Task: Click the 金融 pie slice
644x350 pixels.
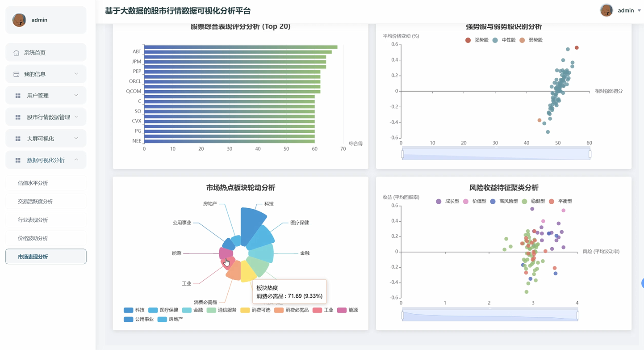Action: tap(261, 253)
